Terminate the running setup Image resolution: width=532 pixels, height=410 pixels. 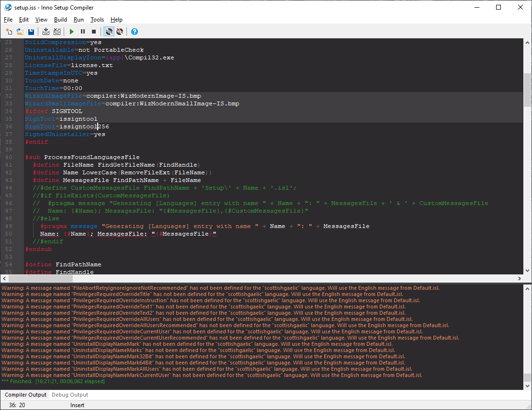point(94,32)
